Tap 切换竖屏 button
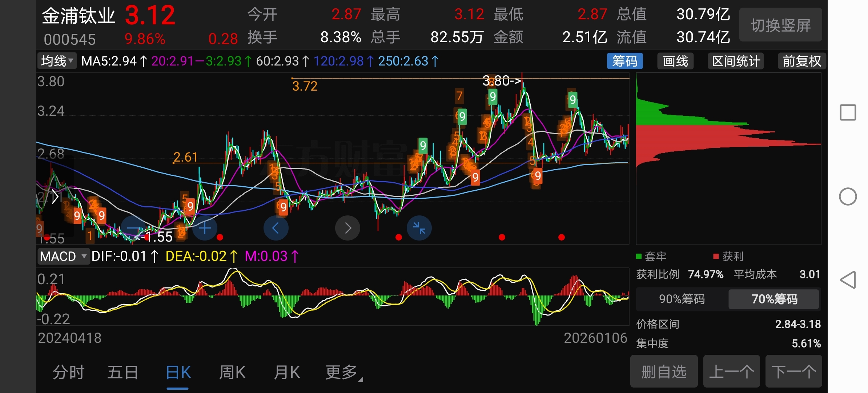 (x=780, y=25)
